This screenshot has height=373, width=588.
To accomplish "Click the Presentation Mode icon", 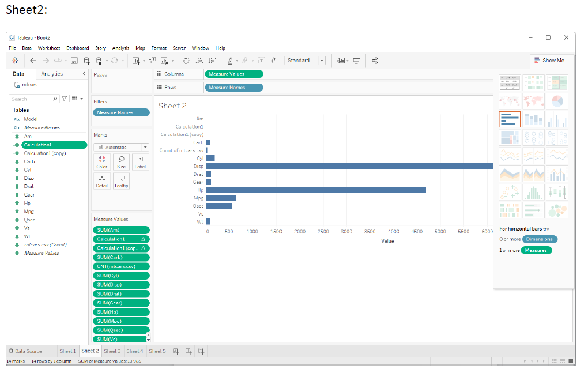I will pos(356,61).
